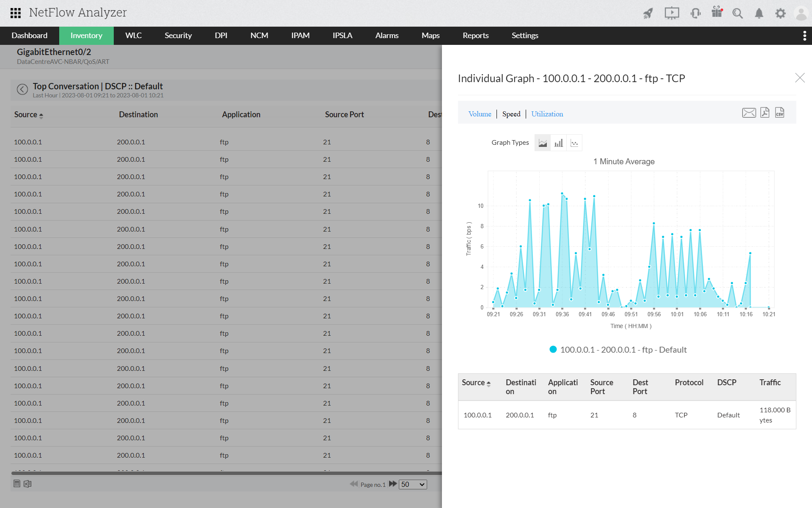Screen dimensions: 812x508
Task: Export the individual graph as PDF
Action: 764,113
